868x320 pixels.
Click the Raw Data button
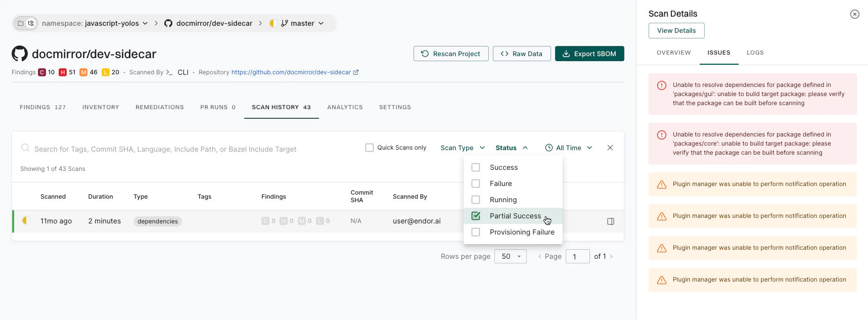coord(522,54)
